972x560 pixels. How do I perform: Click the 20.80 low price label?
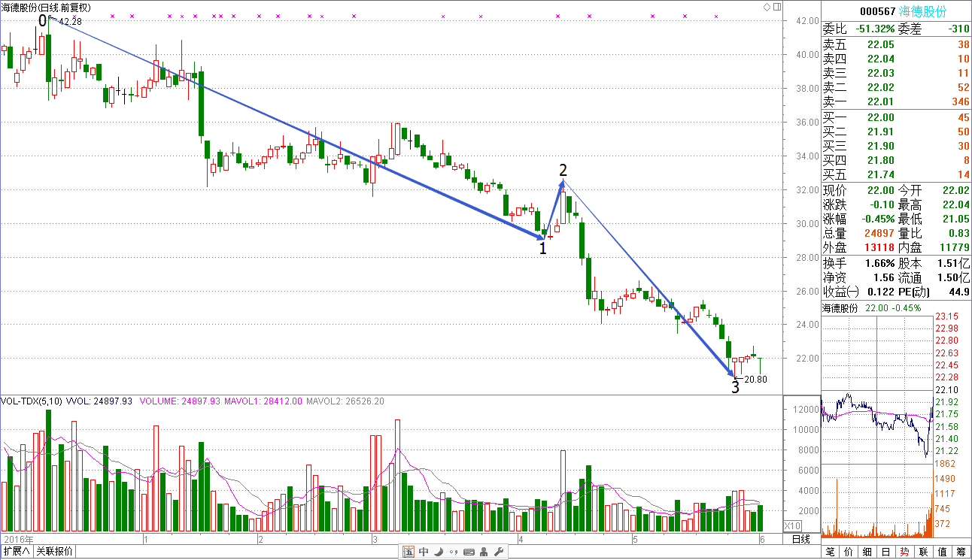(x=755, y=380)
